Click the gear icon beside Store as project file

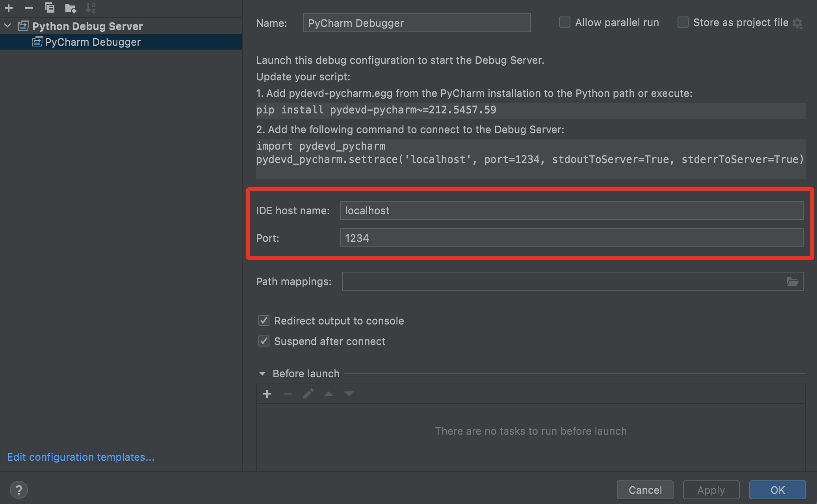pyautogui.click(x=798, y=23)
